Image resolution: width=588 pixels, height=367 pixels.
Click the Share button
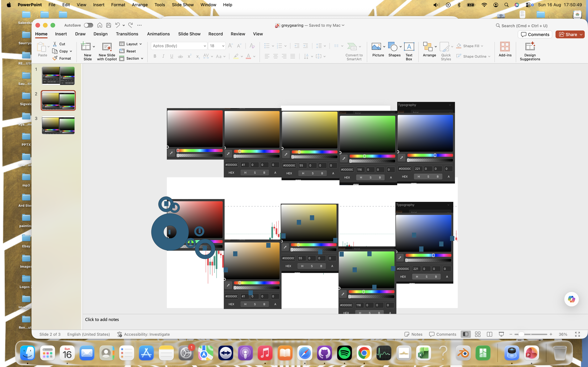click(x=570, y=34)
